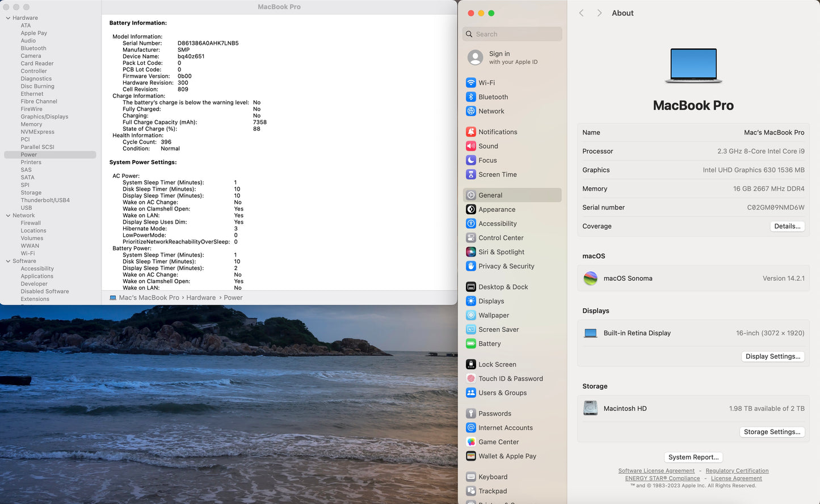
Task: Open Keyboard settings icon
Action: [471, 477]
